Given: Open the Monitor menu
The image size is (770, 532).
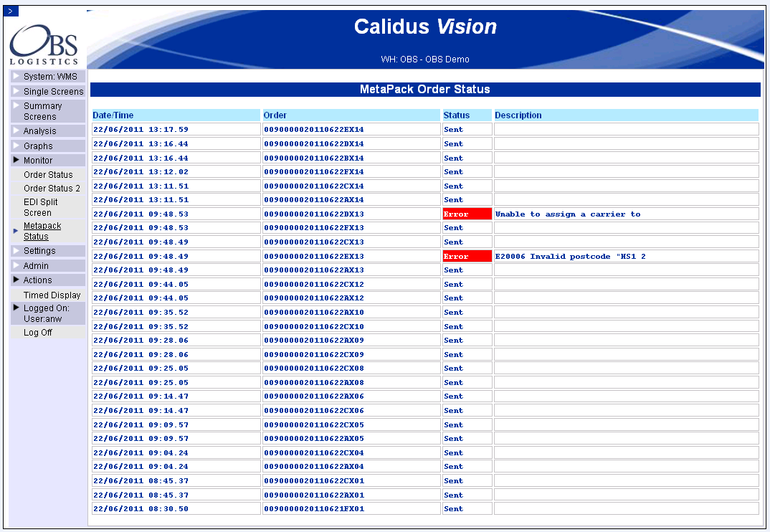Looking at the screenshot, I should tap(38, 160).
